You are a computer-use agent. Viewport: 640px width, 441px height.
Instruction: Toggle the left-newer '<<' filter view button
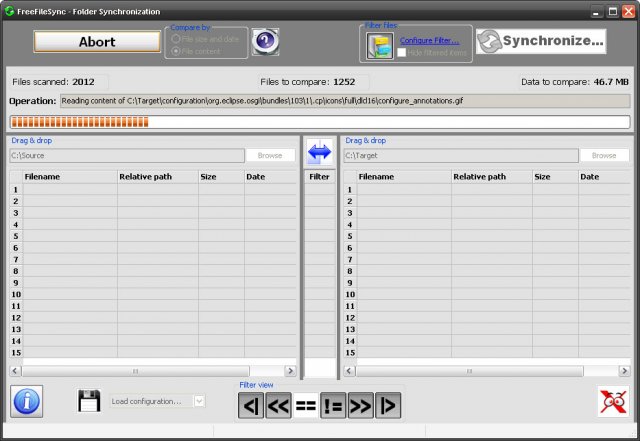click(278, 406)
